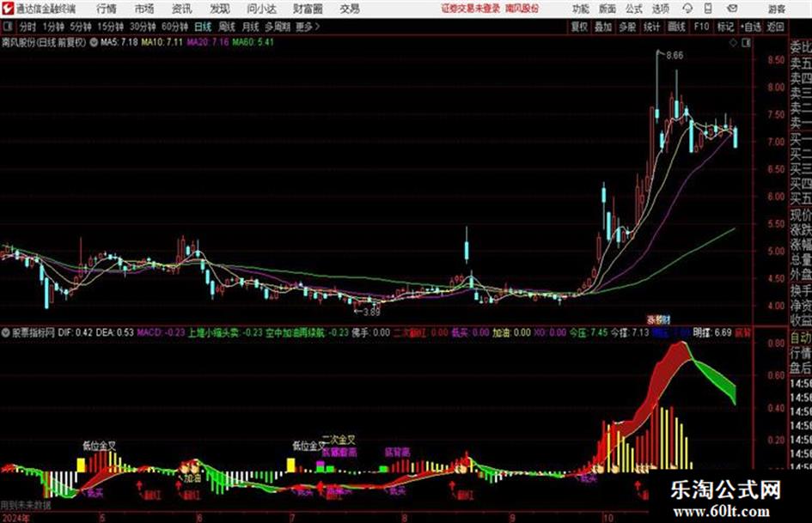Switch to 1分钟 period
The image size is (812, 523).
point(52,27)
